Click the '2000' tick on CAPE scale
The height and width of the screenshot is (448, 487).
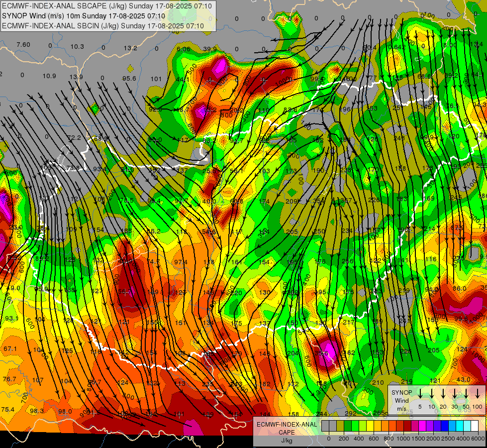coord(433,439)
